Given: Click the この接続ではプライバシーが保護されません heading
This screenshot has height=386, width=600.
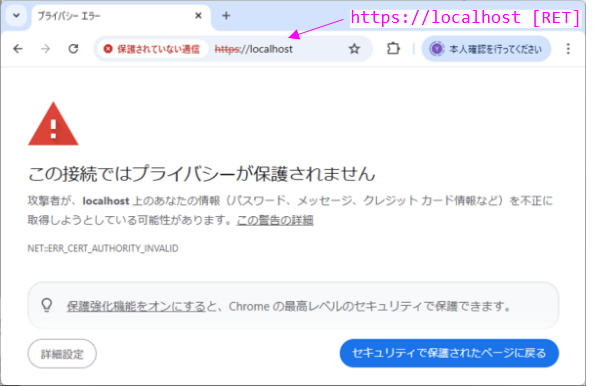Looking at the screenshot, I should [x=201, y=174].
